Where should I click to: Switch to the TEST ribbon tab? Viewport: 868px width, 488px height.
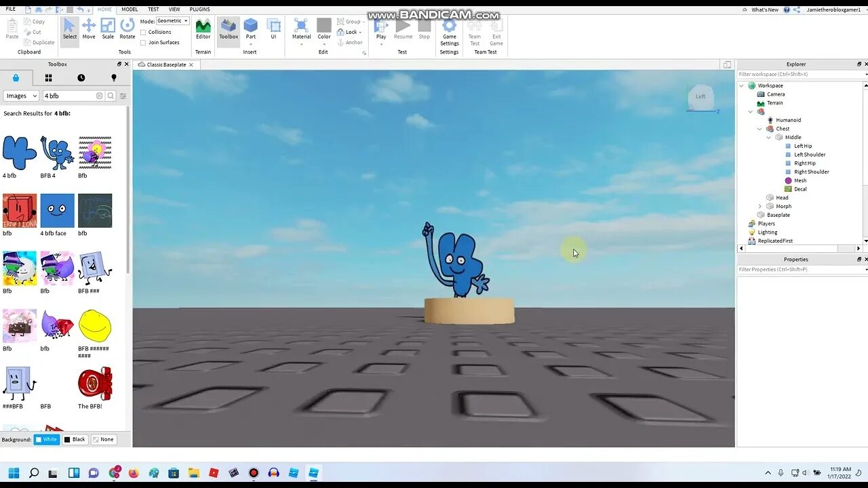tap(154, 9)
